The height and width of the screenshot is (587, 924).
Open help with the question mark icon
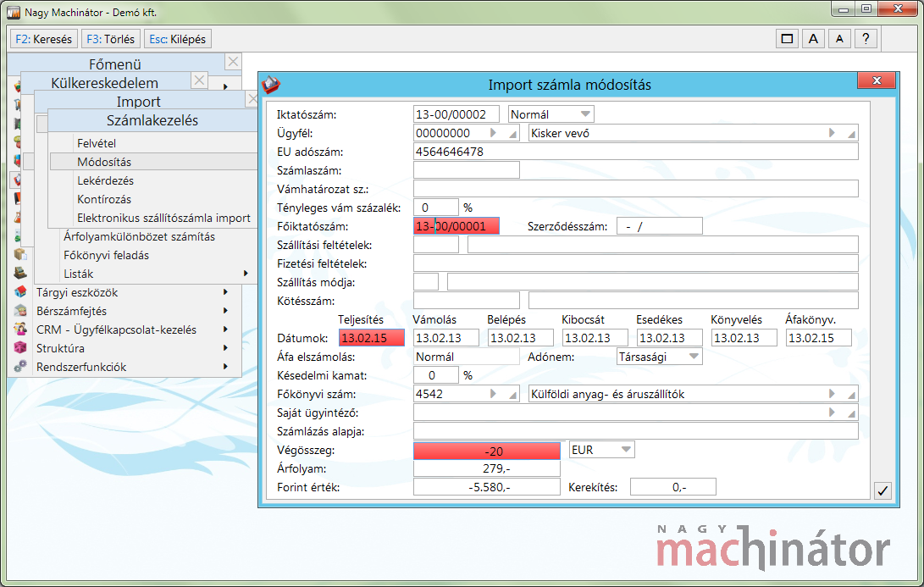click(866, 39)
